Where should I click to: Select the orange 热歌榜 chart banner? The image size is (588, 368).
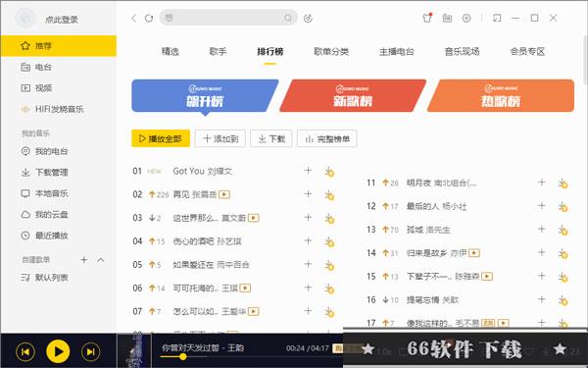[x=501, y=96]
